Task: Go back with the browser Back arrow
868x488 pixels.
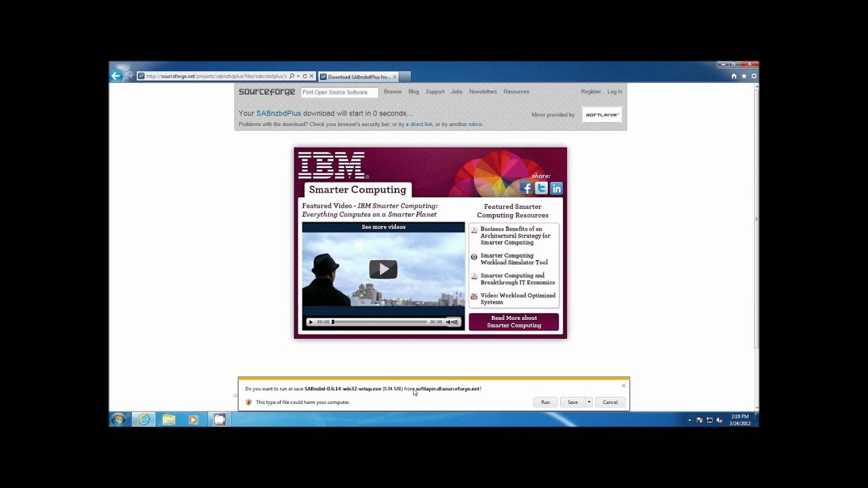Action: [x=116, y=76]
